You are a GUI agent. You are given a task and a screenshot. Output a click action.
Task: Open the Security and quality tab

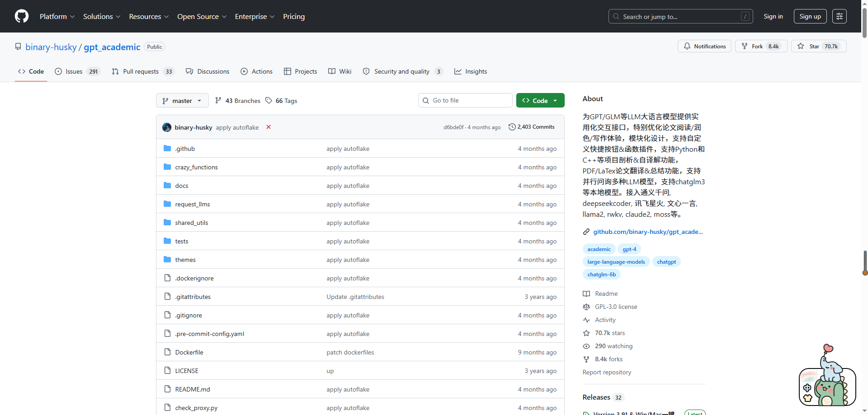(403, 71)
